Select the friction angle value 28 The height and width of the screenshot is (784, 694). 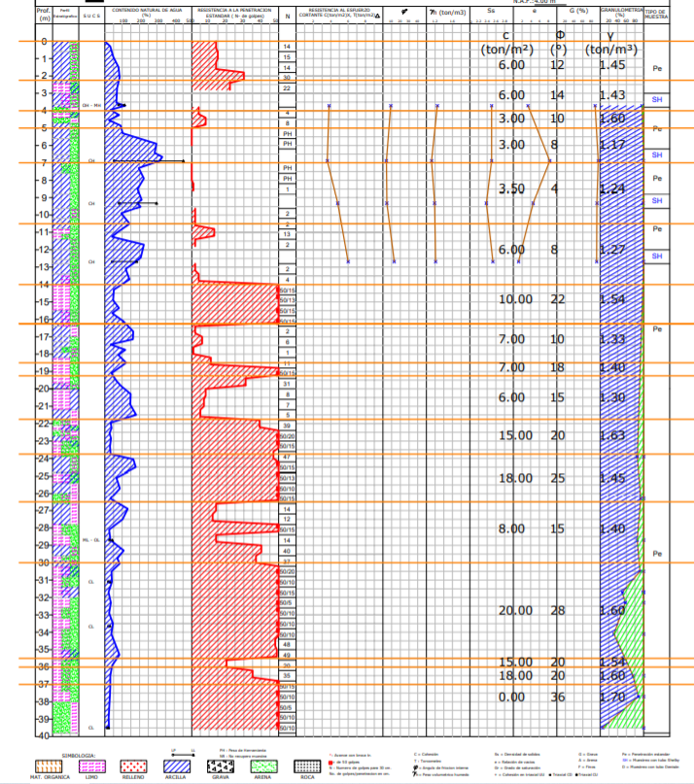click(x=558, y=610)
